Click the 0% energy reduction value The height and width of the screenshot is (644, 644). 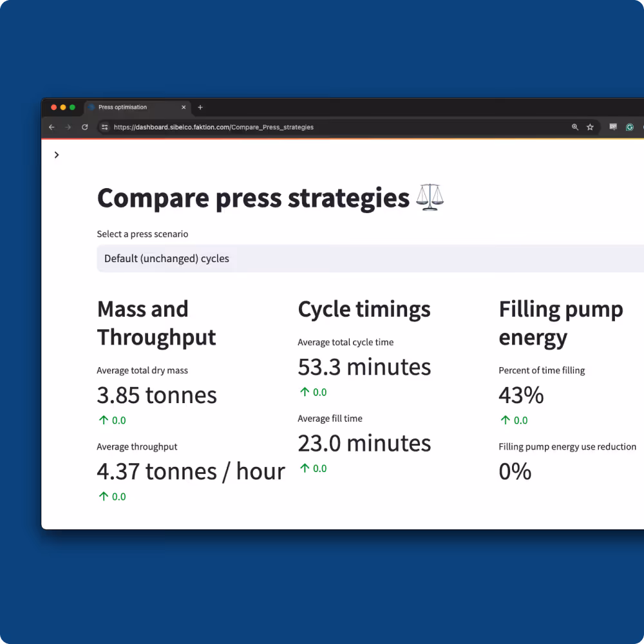515,471
